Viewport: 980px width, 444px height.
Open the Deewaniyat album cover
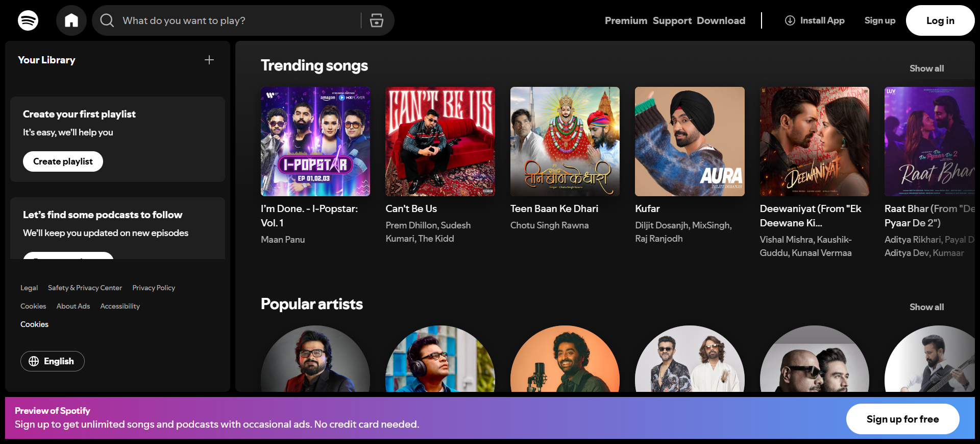[815, 142]
